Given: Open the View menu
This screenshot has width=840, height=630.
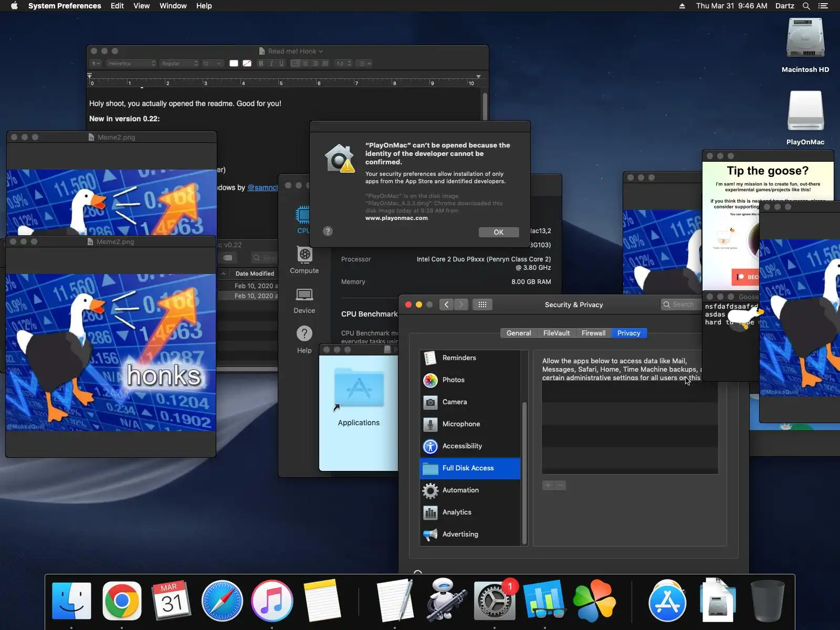Looking at the screenshot, I should pos(142,6).
